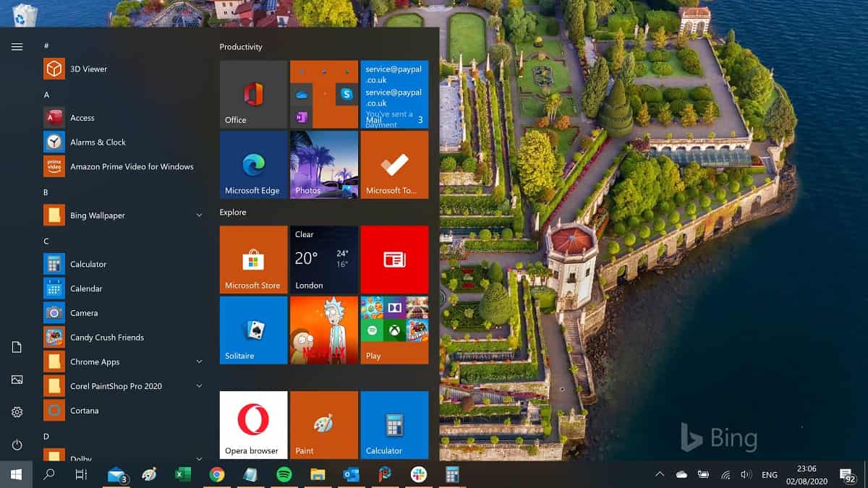Open Mail from the taskbar
This screenshot has width=868, height=488.
click(116, 474)
